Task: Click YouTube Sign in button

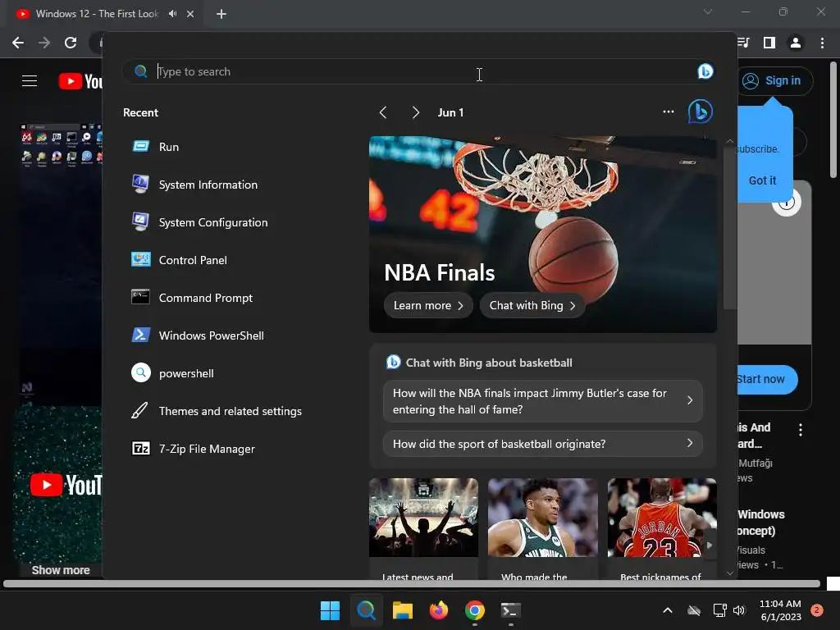Action: pos(774,81)
